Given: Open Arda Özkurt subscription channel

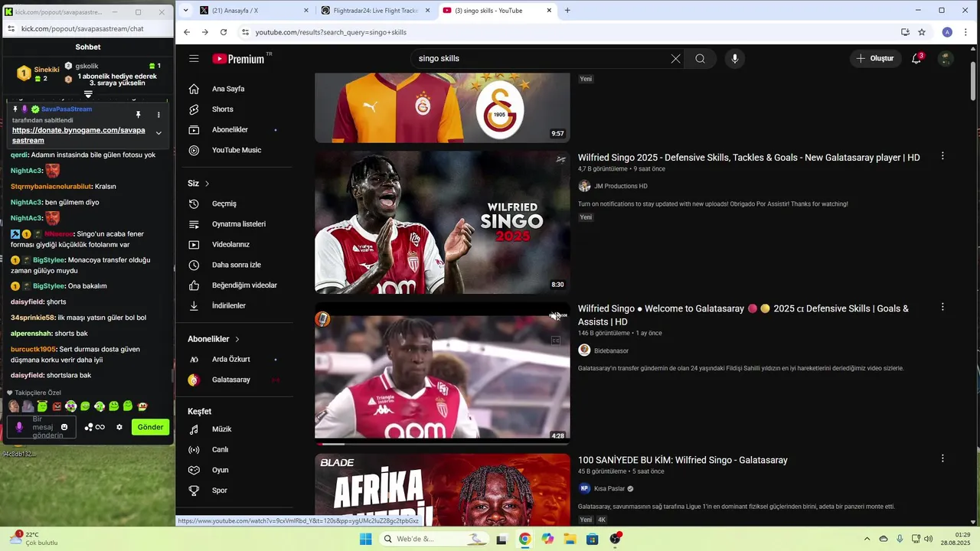Looking at the screenshot, I should click(x=237, y=360).
